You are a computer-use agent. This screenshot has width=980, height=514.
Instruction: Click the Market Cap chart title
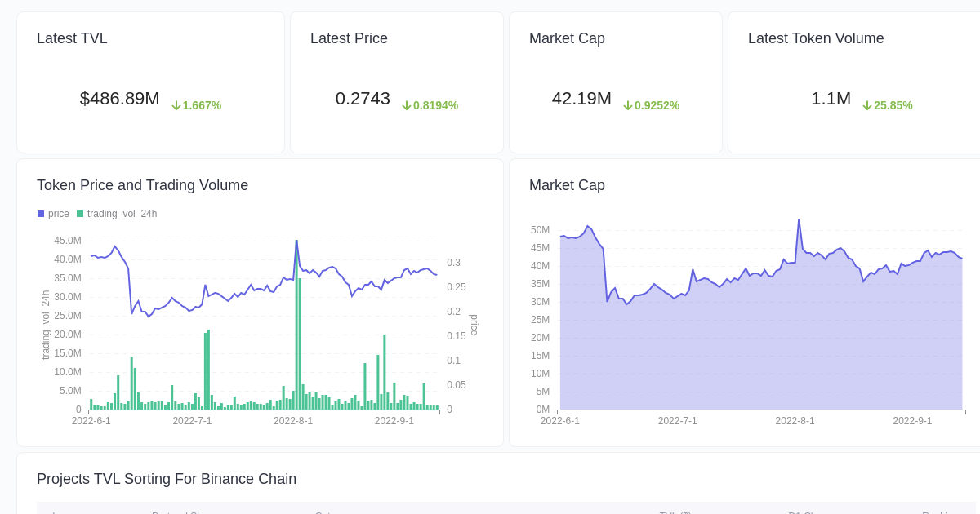pos(567,185)
